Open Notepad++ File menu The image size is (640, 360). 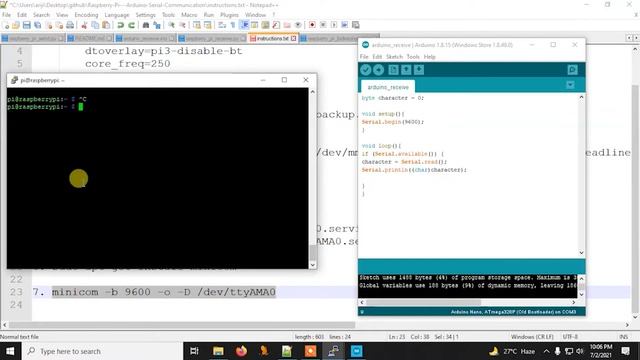[x=7, y=15]
